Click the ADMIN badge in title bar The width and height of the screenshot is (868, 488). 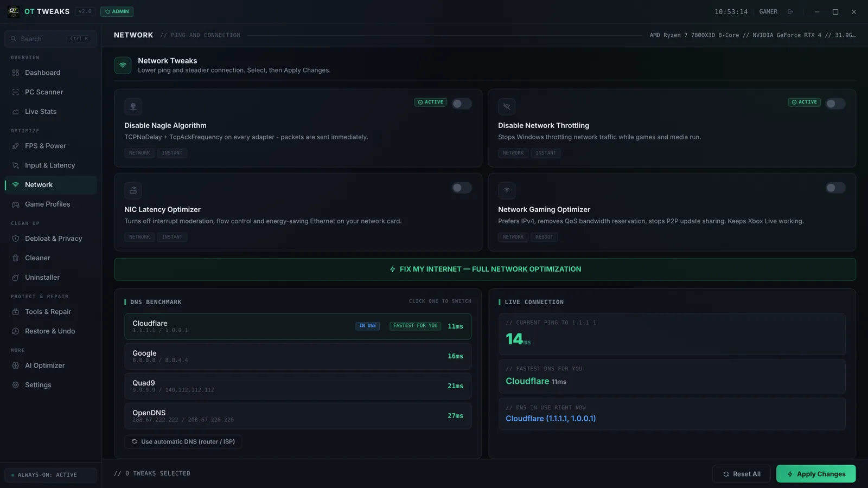click(117, 11)
